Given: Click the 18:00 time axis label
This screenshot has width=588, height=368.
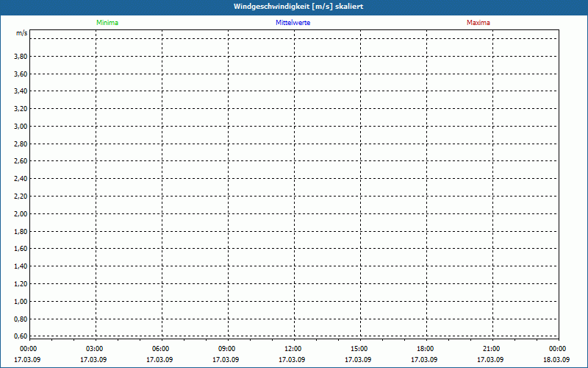Looking at the screenshot, I should coord(426,349).
